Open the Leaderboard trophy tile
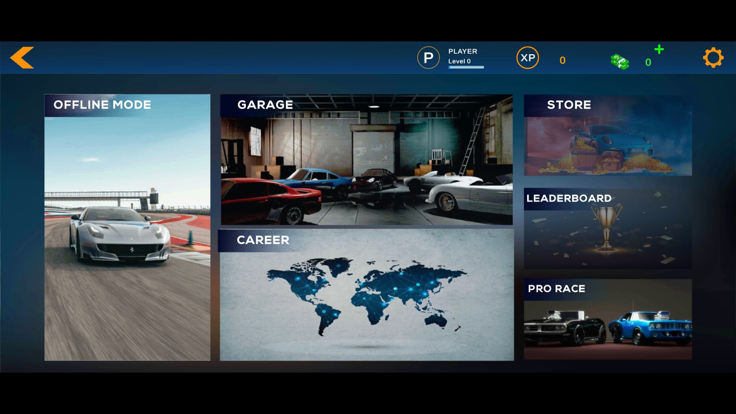 [608, 229]
